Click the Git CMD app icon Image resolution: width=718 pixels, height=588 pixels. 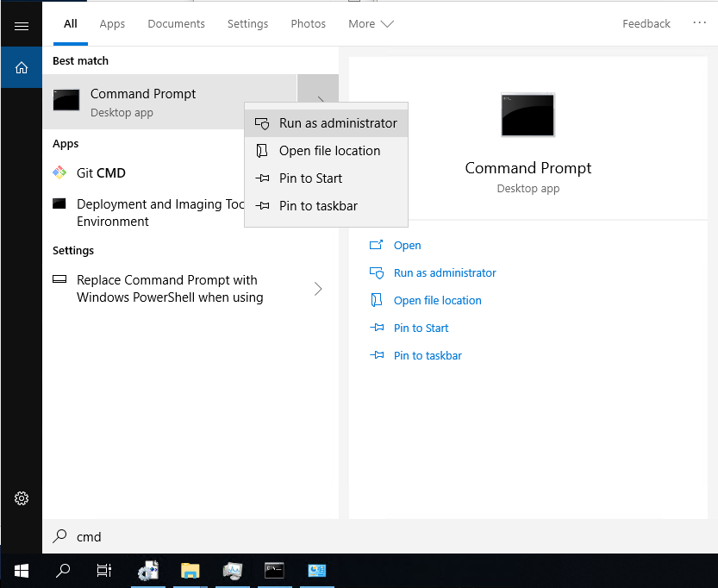pos(59,172)
